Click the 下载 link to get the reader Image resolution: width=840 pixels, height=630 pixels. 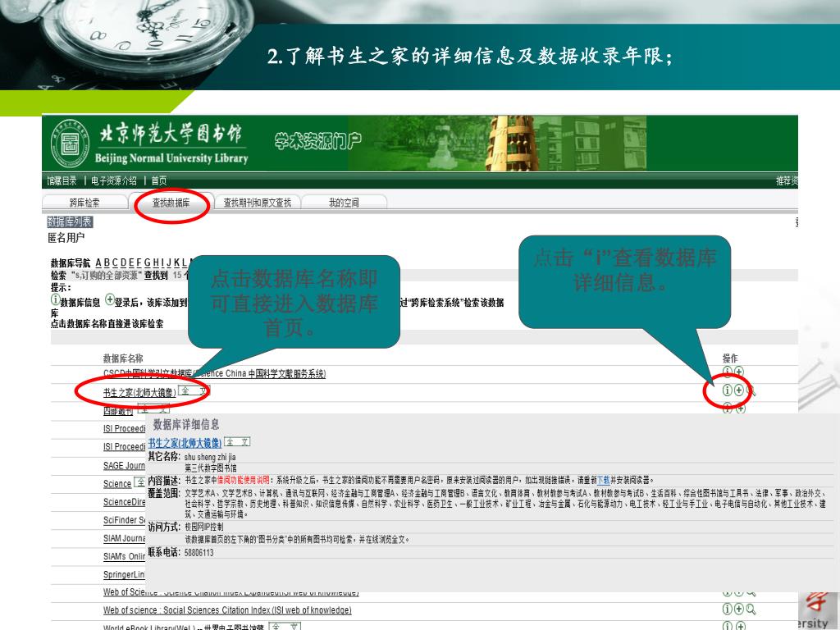[603, 480]
